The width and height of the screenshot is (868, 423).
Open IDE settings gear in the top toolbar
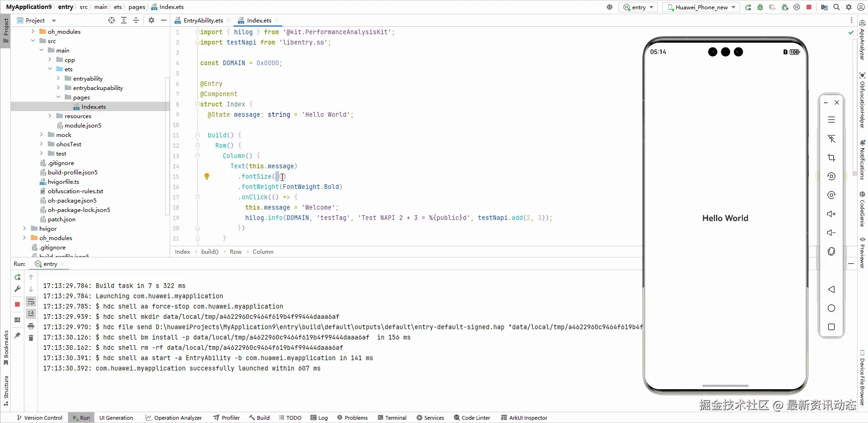pyautogui.click(x=849, y=7)
